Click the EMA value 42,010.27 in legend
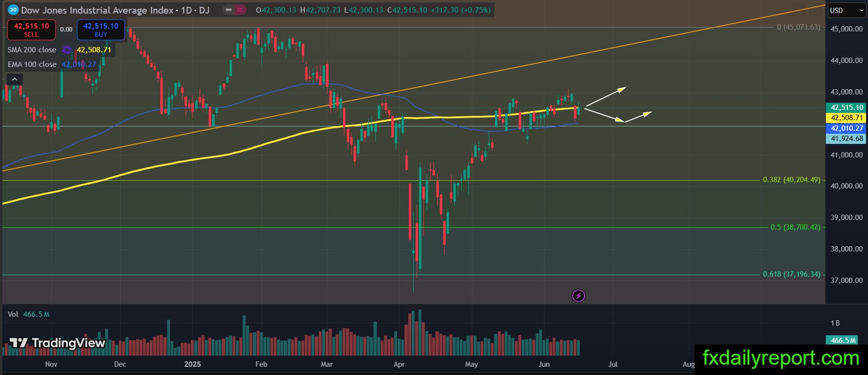 tap(79, 64)
